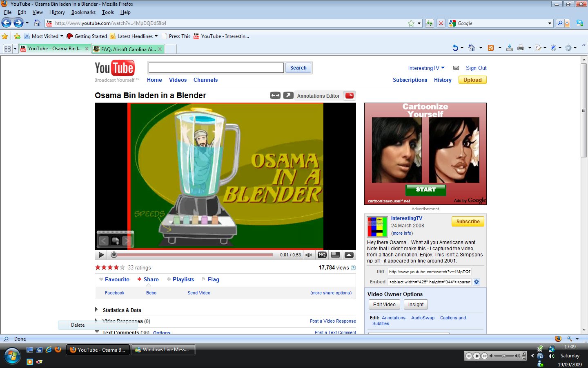
Task: Click the Tools gear toolbar icon
Action: (568, 48)
